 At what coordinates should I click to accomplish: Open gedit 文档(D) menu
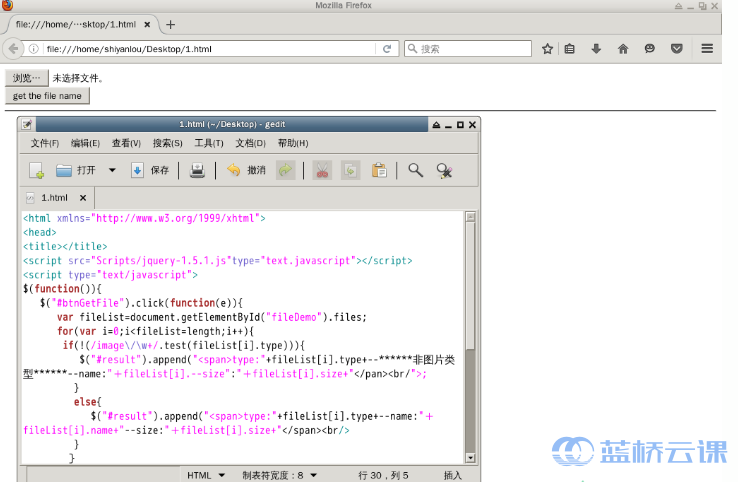250,143
